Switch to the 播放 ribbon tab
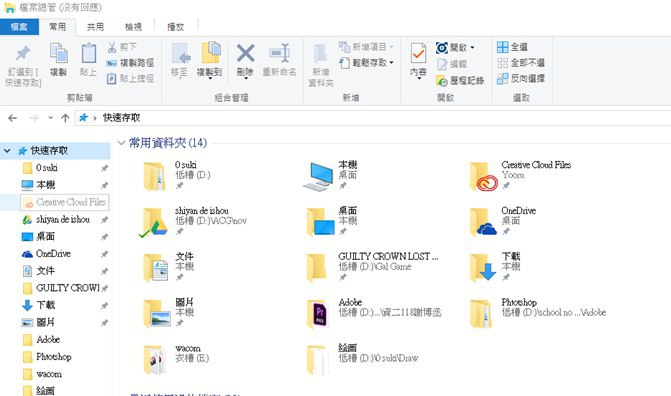 click(x=175, y=27)
